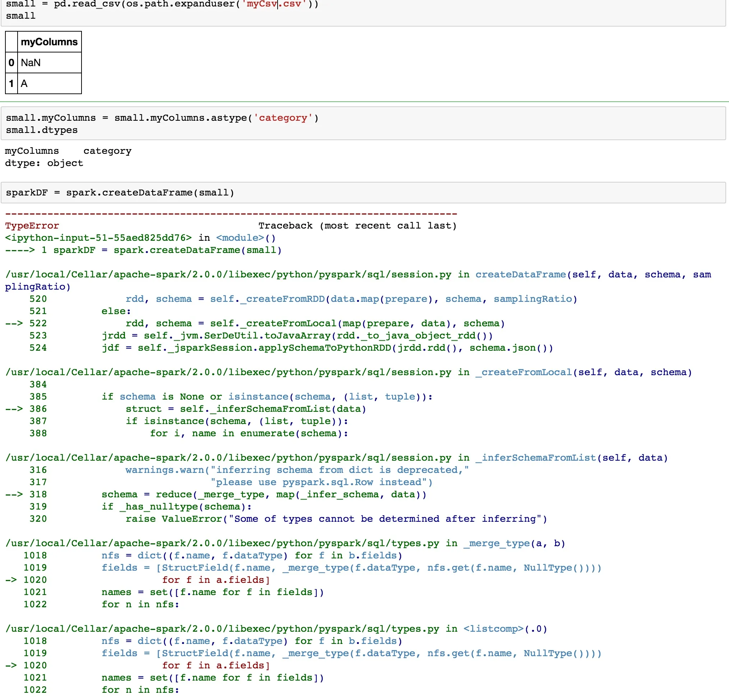This screenshot has width=729, height=700.
Task: Click the <module> text in traceback
Action: click(240, 238)
